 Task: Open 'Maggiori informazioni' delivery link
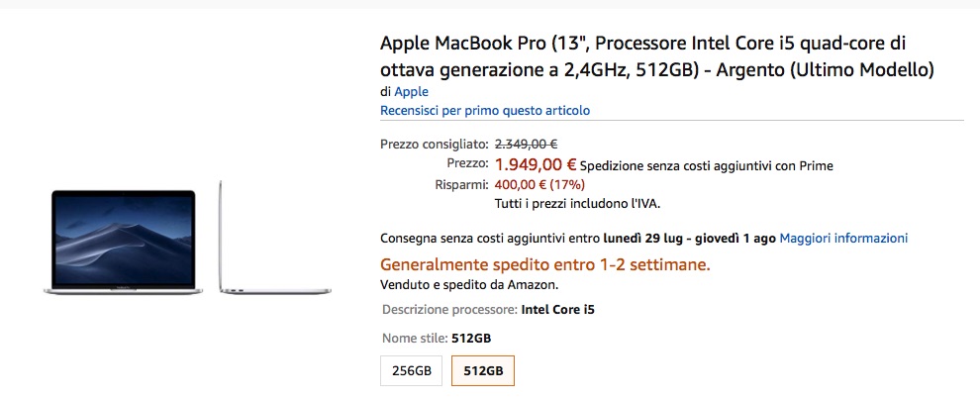(x=843, y=238)
